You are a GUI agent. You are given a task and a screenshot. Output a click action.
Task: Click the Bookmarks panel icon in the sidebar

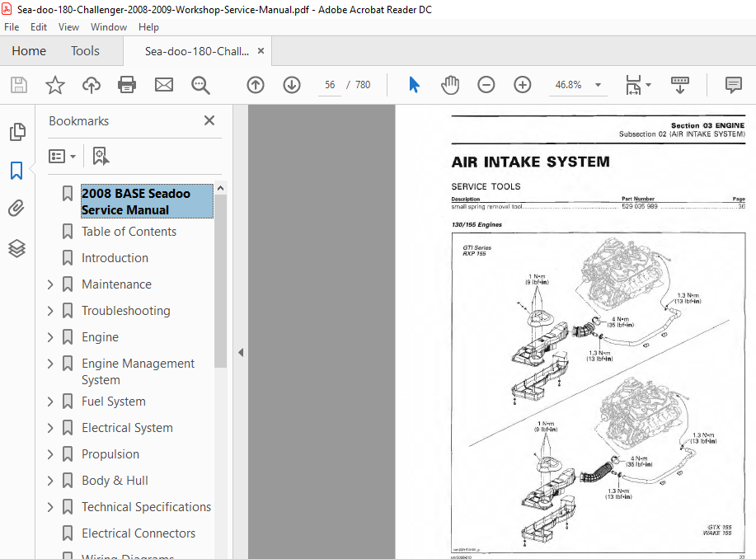point(16,171)
